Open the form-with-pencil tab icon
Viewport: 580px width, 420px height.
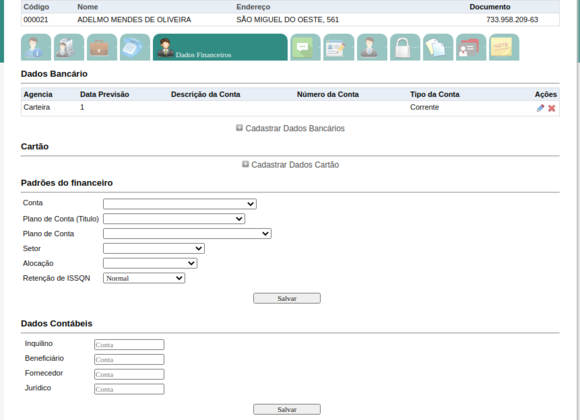[x=339, y=47]
